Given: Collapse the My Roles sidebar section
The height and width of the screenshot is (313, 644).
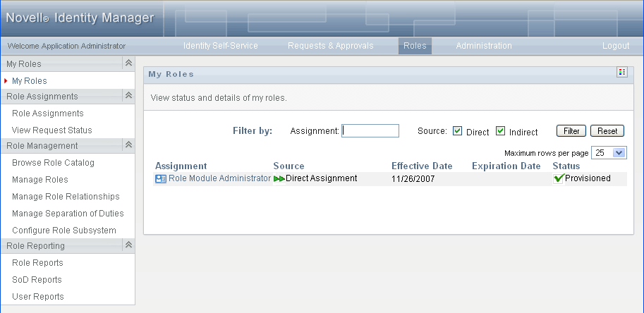Looking at the screenshot, I should (128, 63).
